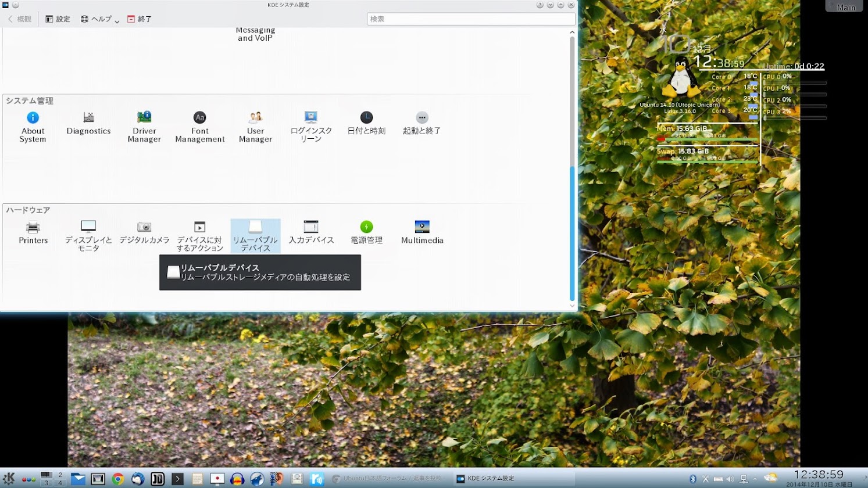This screenshot has height=488, width=868.
Task: Open 入力デバイス settings
Action: click(x=311, y=232)
